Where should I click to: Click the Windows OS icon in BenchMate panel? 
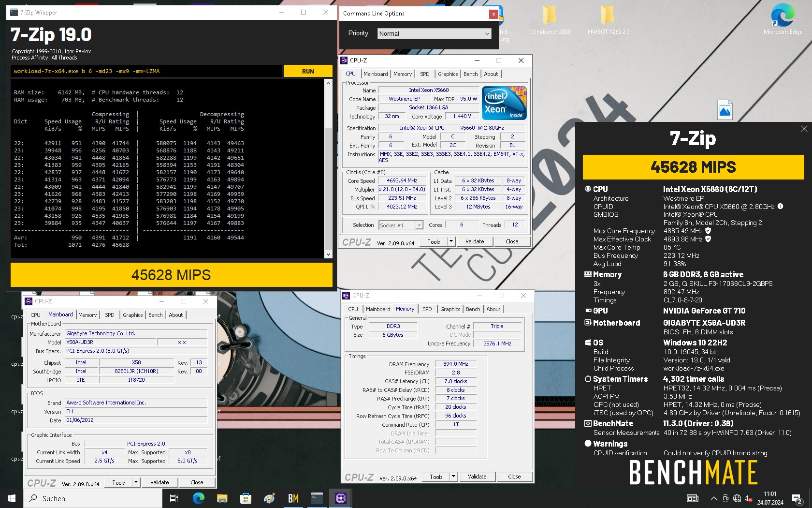pos(588,343)
